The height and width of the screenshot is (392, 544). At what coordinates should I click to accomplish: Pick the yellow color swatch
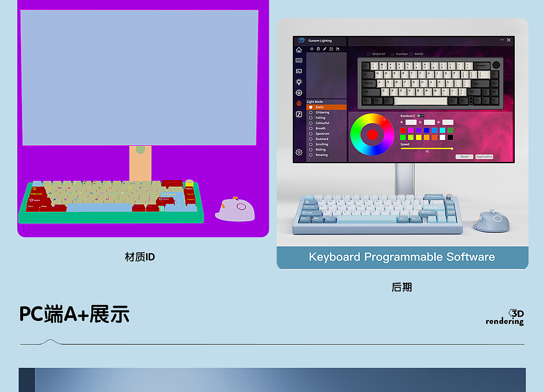coord(419,138)
